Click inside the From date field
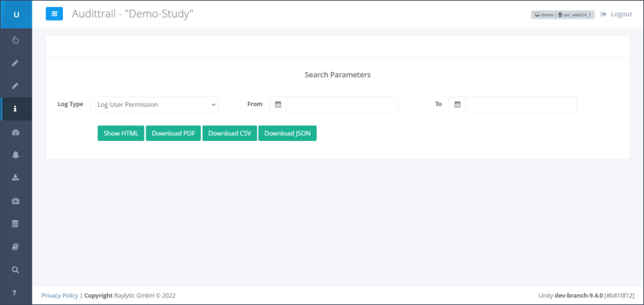Screen dimensions: 644x305 (x=341, y=104)
